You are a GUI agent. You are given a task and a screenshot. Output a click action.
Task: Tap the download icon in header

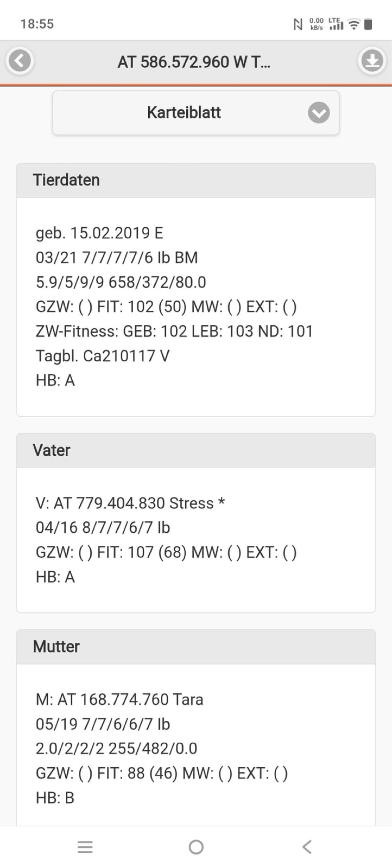pyautogui.click(x=372, y=61)
